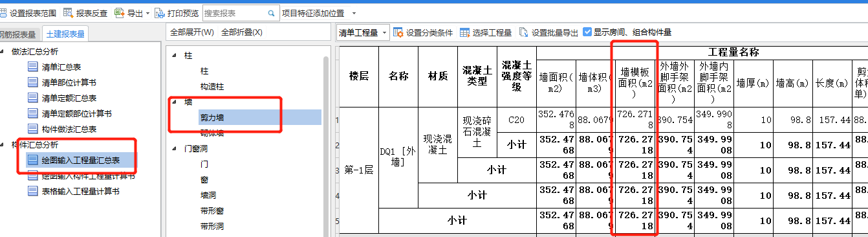Open the 清单工程量 combo box

tap(363, 32)
